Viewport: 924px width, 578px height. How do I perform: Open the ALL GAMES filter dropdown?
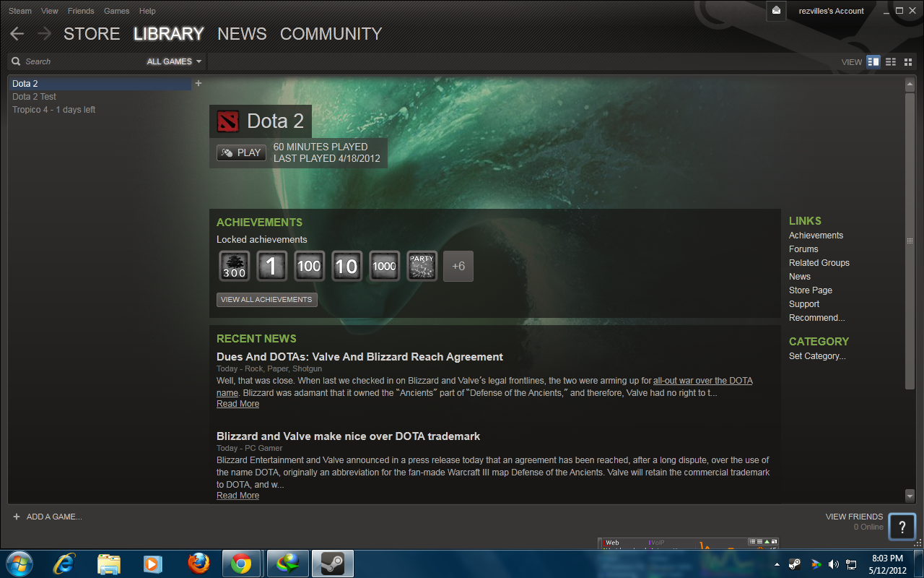pos(174,61)
